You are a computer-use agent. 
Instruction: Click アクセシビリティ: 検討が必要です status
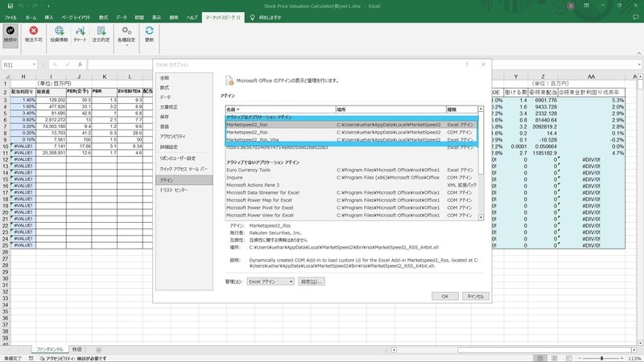(73, 358)
